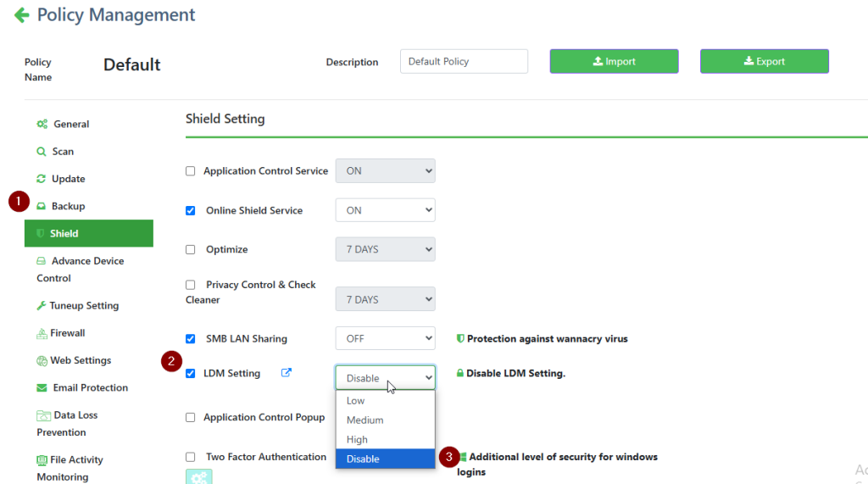
Task: Go to Advance Device Control section
Action: click(x=87, y=262)
